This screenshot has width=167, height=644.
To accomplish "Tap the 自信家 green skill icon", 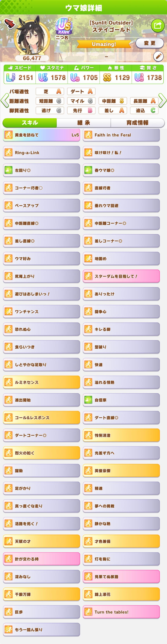I will [88, 400].
